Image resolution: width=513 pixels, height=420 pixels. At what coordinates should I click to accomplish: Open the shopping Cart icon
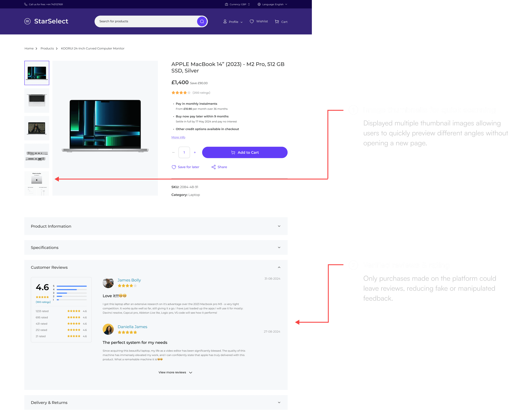[277, 22]
